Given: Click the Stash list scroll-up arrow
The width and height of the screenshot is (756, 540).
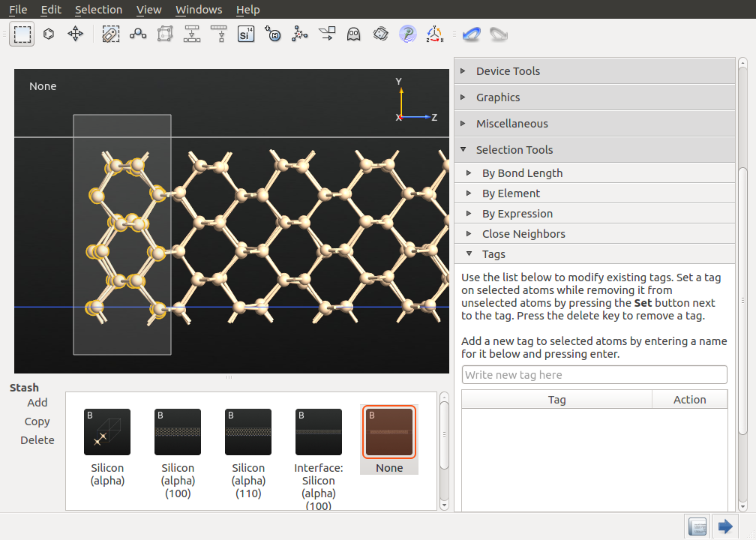Looking at the screenshot, I should tap(444, 396).
